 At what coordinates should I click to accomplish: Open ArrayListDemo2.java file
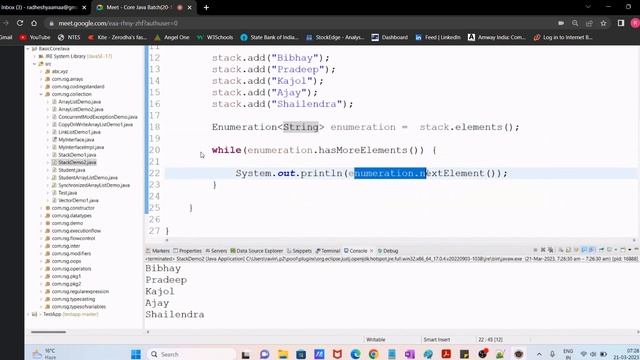[x=80, y=109]
